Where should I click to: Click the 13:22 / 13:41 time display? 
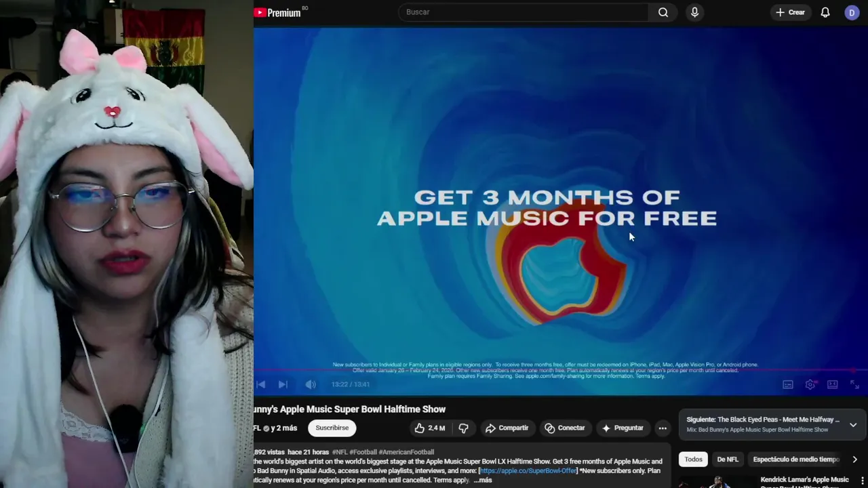click(350, 384)
